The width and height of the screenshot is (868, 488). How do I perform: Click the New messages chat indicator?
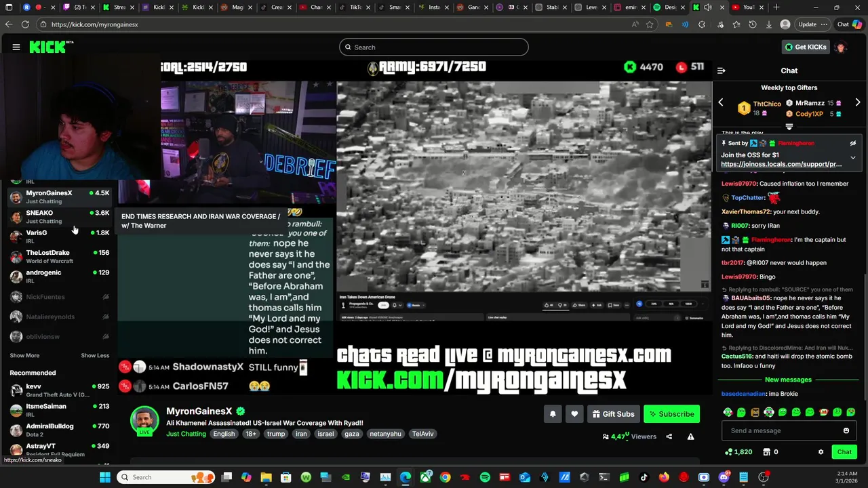788,380
